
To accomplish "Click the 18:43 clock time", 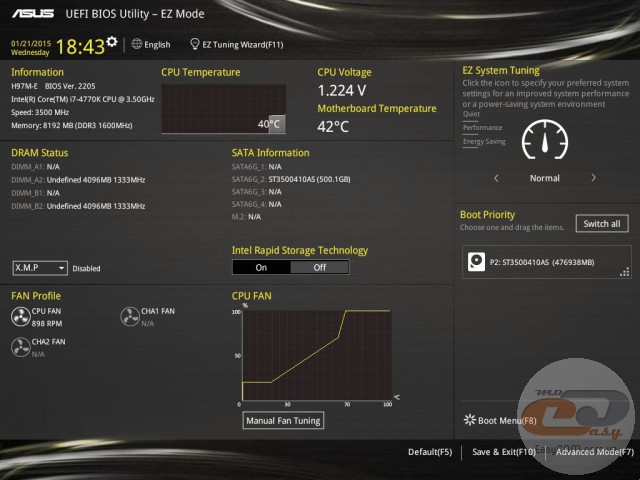I will click(80, 47).
